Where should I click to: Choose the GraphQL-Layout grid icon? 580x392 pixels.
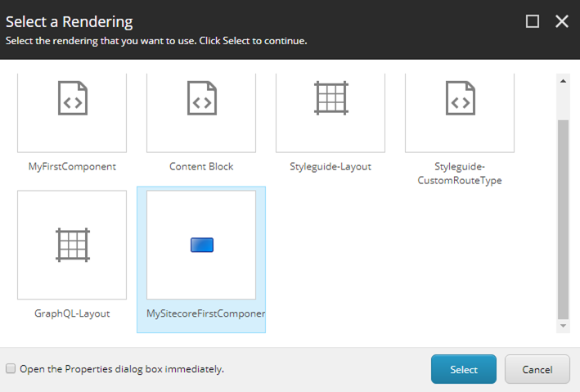73,245
